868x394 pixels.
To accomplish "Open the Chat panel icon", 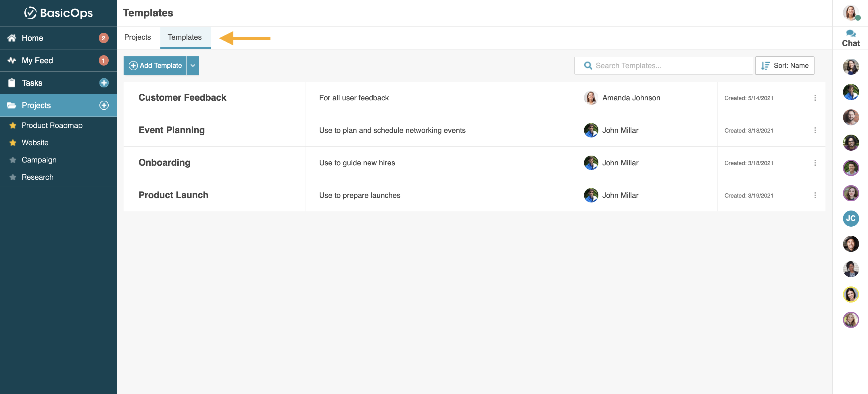I will pos(850,33).
